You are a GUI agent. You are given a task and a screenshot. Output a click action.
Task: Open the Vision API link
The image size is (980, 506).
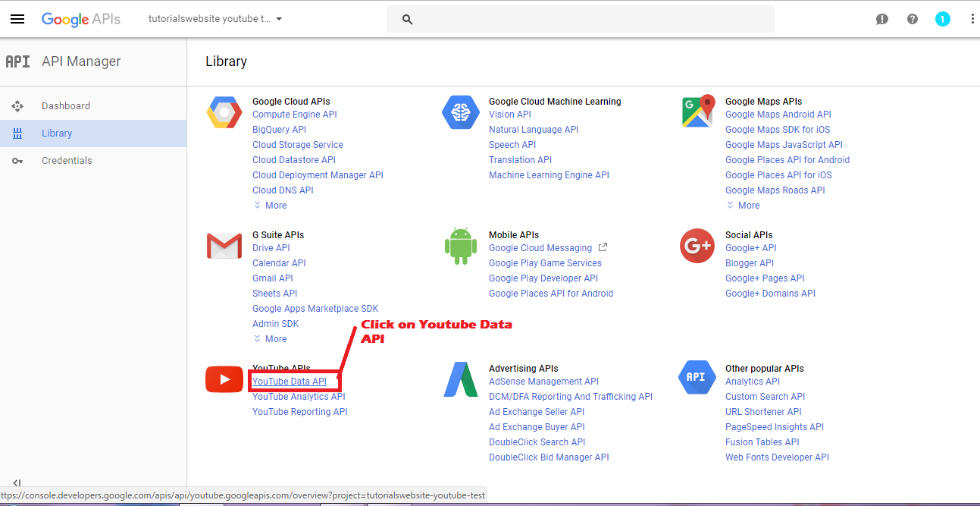coord(510,115)
